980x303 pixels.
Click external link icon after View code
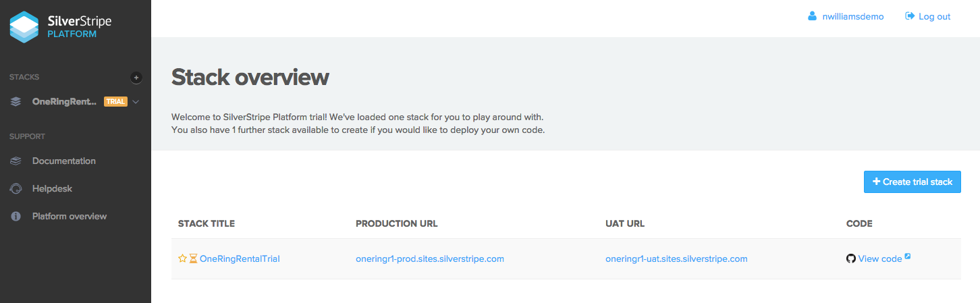pos(908,256)
